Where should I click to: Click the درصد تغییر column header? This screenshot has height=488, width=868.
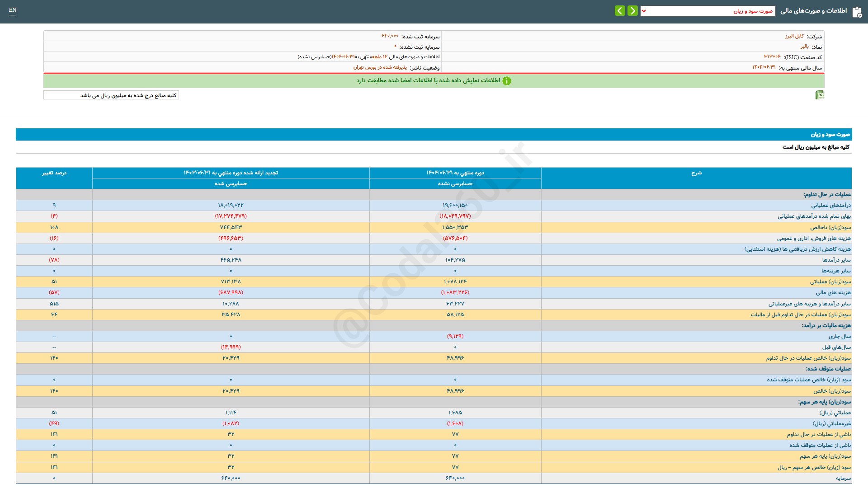(54, 173)
